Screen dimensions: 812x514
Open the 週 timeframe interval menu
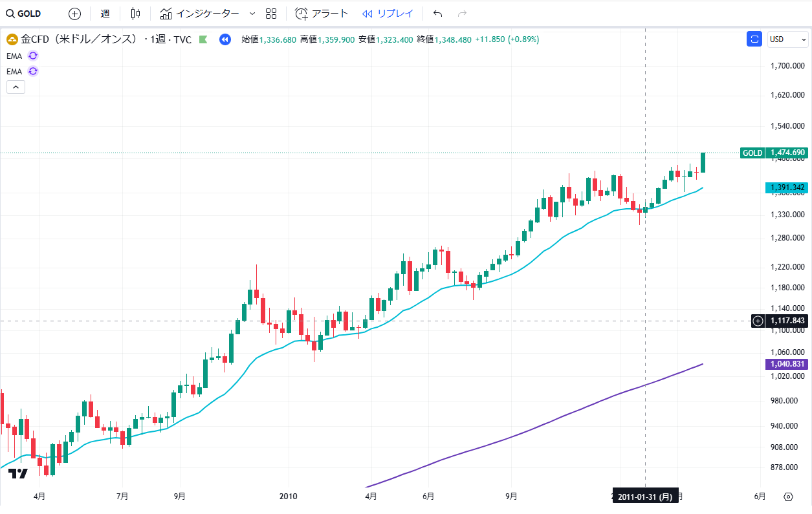(105, 14)
